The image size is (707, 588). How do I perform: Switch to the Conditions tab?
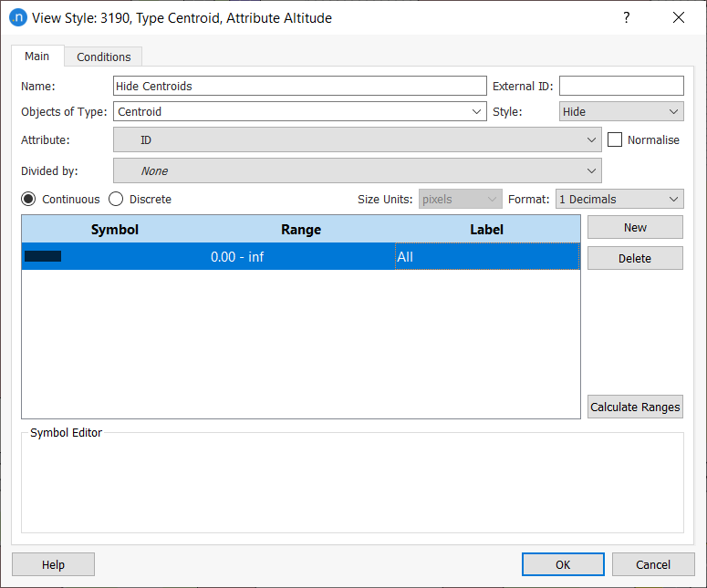[103, 57]
